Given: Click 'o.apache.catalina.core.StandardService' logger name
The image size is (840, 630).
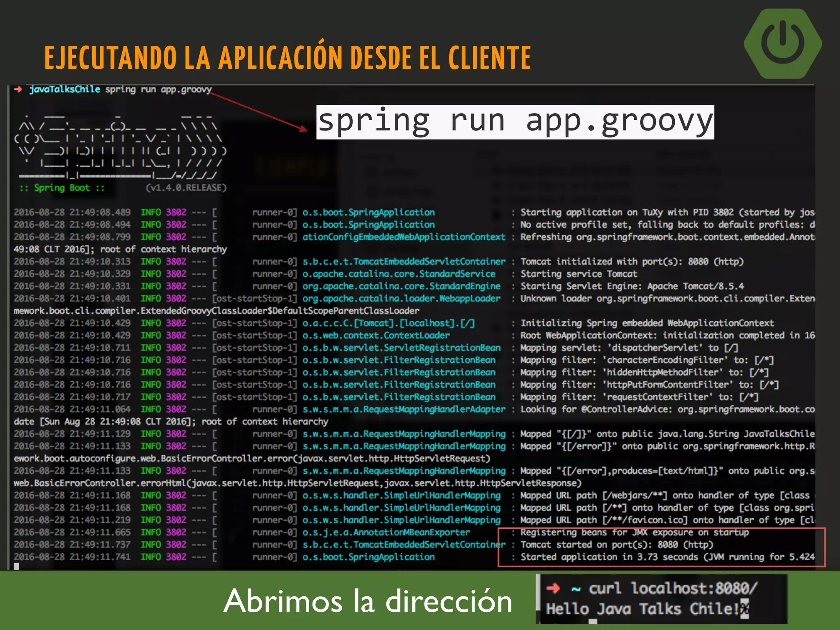Looking at the screenshot, I should 399,274.
